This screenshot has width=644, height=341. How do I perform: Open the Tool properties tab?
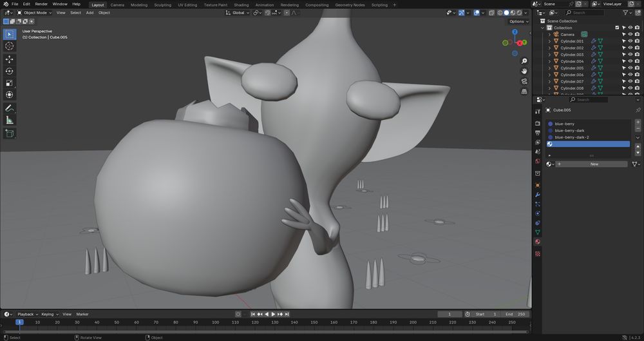[538, 112]
